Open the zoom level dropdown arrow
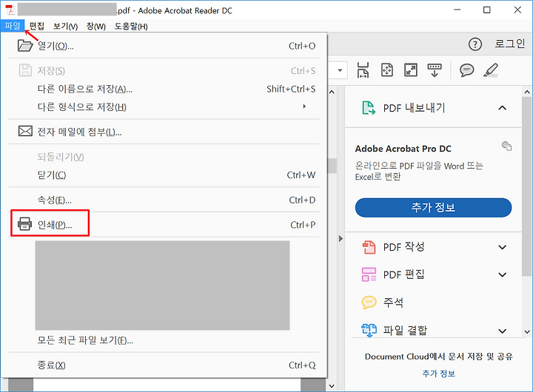Viewport: 533px width, 392px height. [340, 71]
